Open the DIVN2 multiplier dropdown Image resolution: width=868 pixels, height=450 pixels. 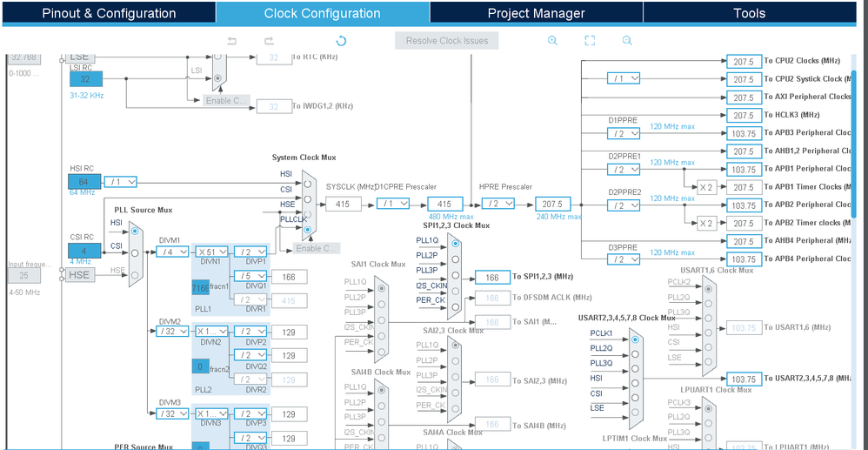tap(211, 332)
